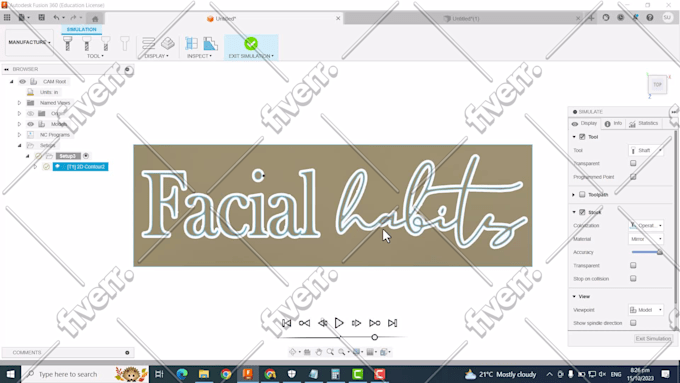This screenshot has height=383, width=680.
Task: Enable Transparent checkbox under Stock
Action: click(x=633, y=265)
